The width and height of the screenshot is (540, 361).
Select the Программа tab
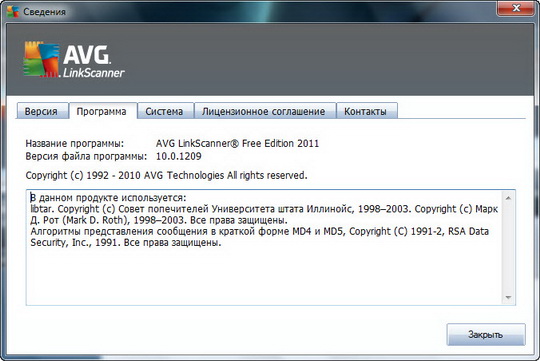(102, 111)
